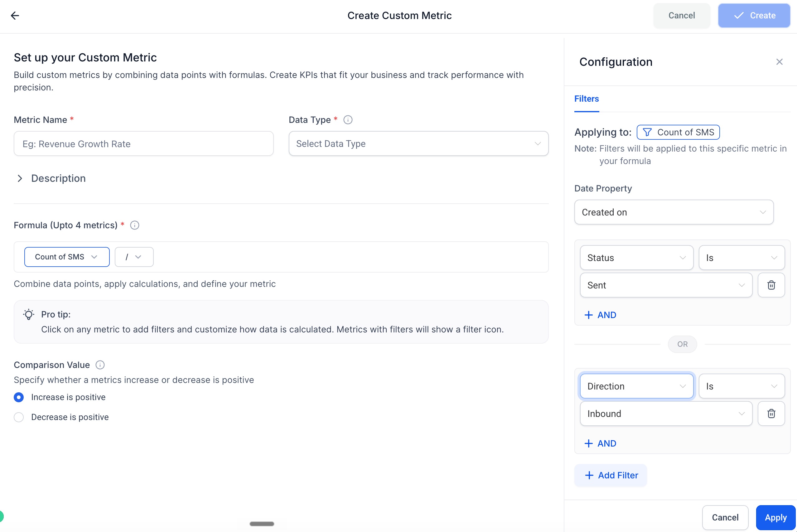Click the Comparison Value info icon
The image size is (797, 532).
tap(100, 365)
